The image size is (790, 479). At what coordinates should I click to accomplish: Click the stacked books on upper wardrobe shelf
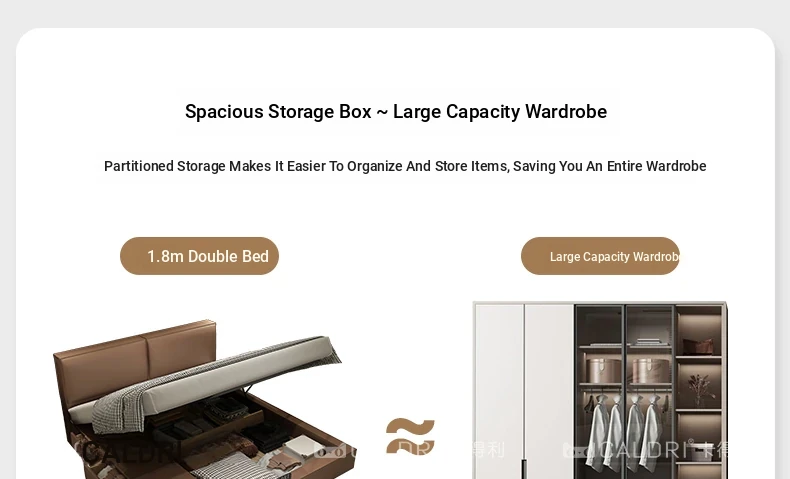coord(649,343)
